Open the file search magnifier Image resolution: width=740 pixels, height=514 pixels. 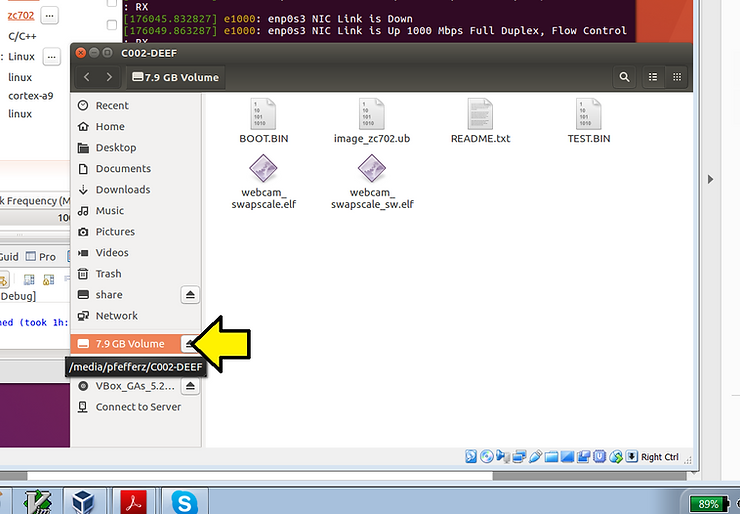pyautogui.click(x=625, y=77)
